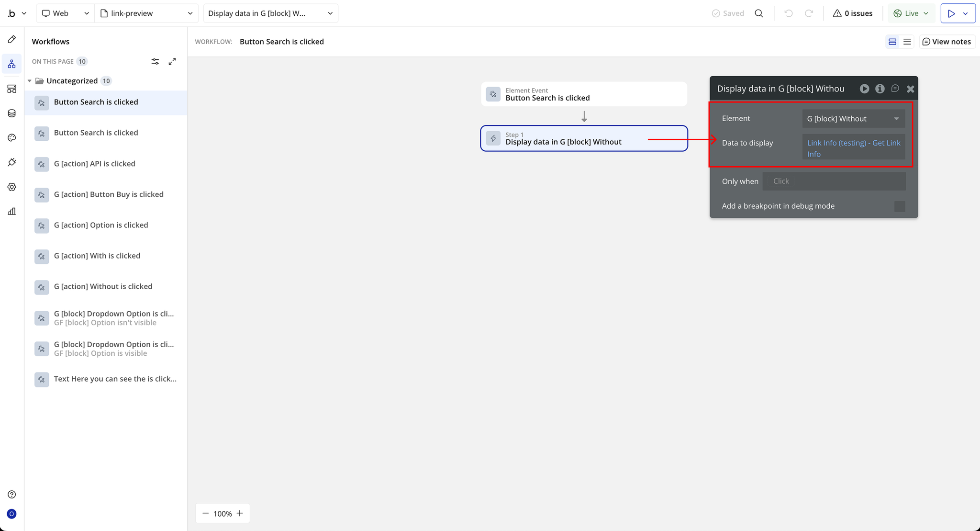Open the Data tab database icon
The height and width of the screenshot is (531, 980).
[12, 113]
